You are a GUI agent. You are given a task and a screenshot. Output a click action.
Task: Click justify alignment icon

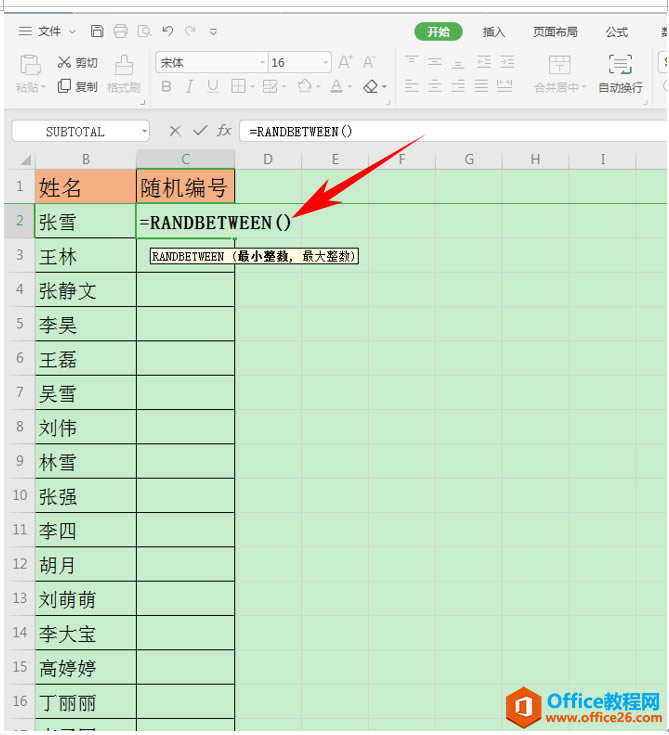pos(481,86)
